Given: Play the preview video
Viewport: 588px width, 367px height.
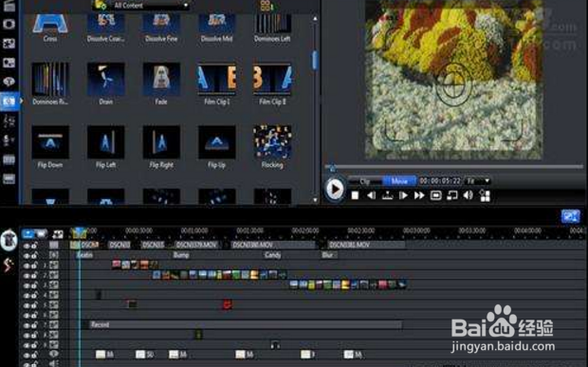Looking at the screenshot, I should (335, 190).
